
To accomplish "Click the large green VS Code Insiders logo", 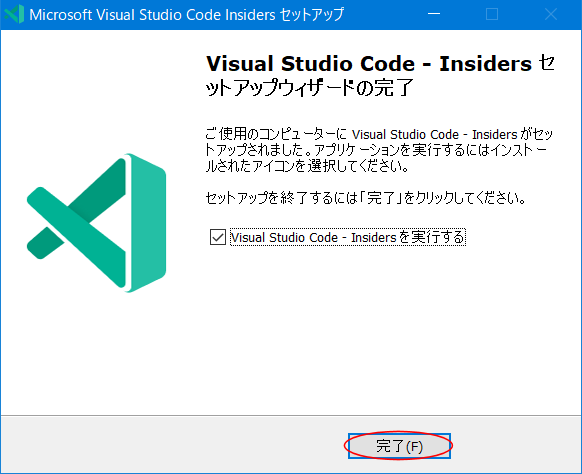I will coord(97,223).
